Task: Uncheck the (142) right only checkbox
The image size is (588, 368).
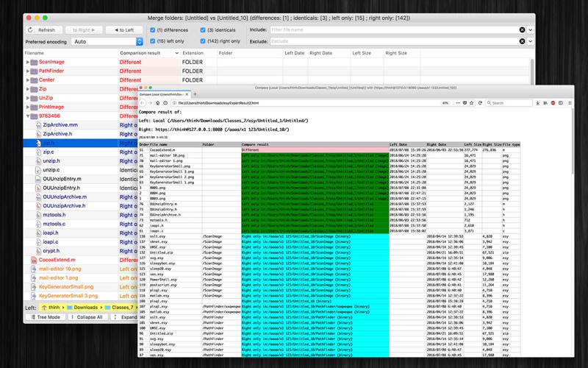Action: pos(203,41)
